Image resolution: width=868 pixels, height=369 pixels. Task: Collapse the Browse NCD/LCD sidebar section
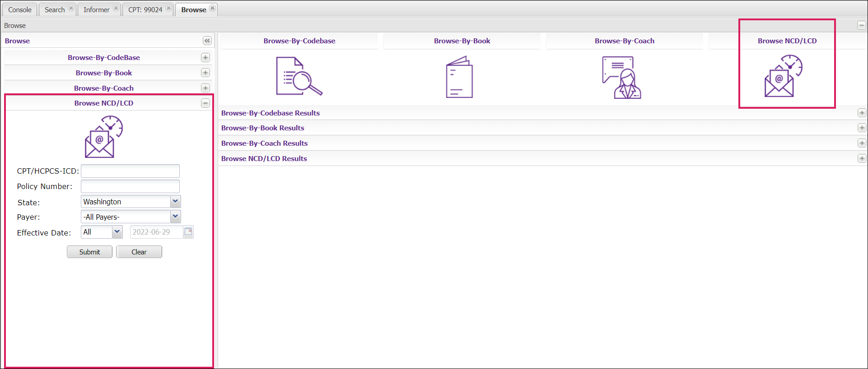pyautogui.click(x=205, y=103)
